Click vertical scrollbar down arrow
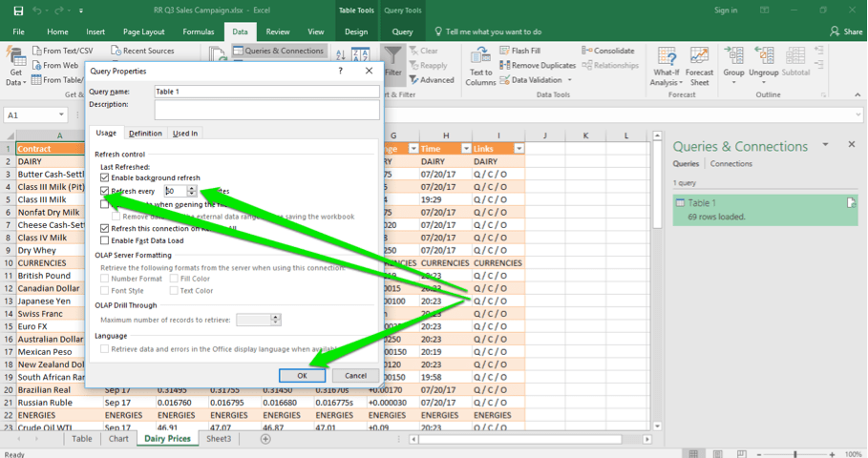The width and height of the screenshot is (868, 458). click(x=657, y=426)
